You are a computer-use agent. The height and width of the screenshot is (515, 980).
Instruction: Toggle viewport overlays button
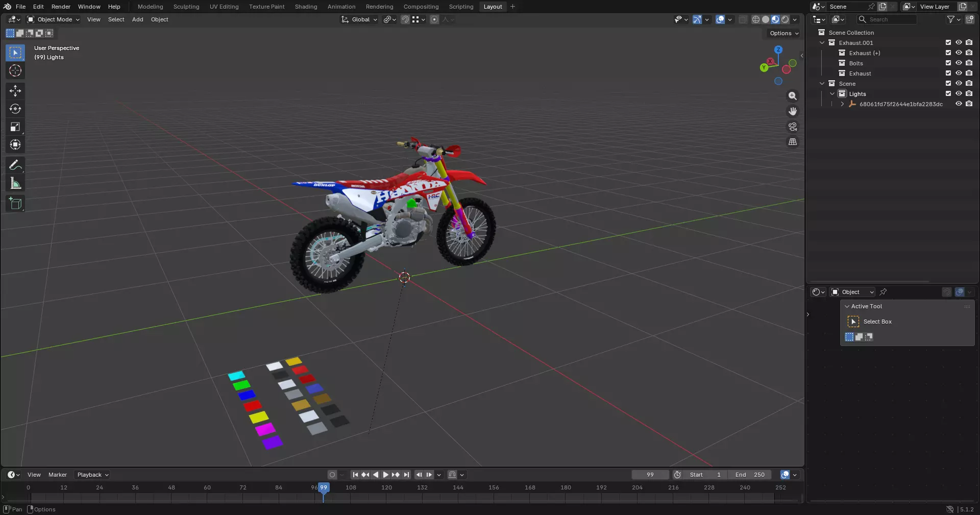(720, 19)
